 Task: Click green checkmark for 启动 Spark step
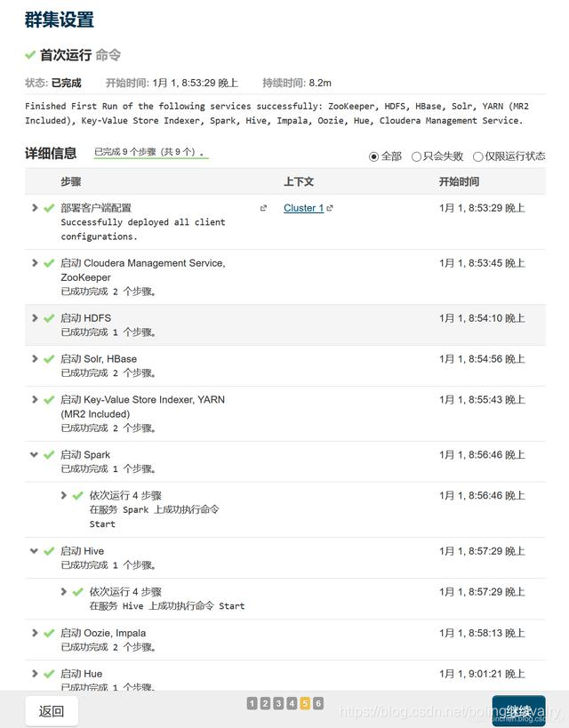[x=49, y=455]
